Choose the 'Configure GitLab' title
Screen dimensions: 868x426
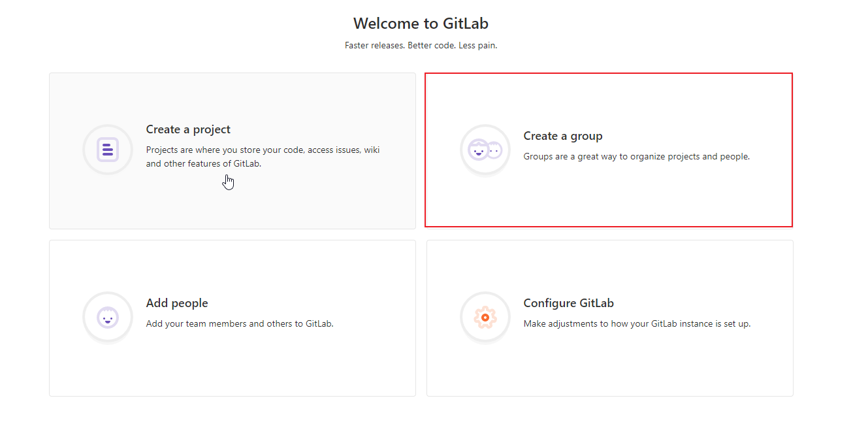(x=569, y=303)
